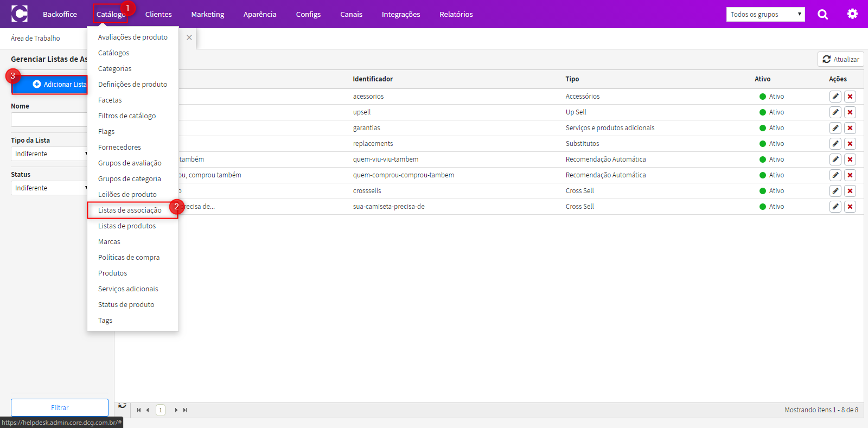Edit the crosssells list row
Screen dimensions: 868x428
(x=835, y=191)
